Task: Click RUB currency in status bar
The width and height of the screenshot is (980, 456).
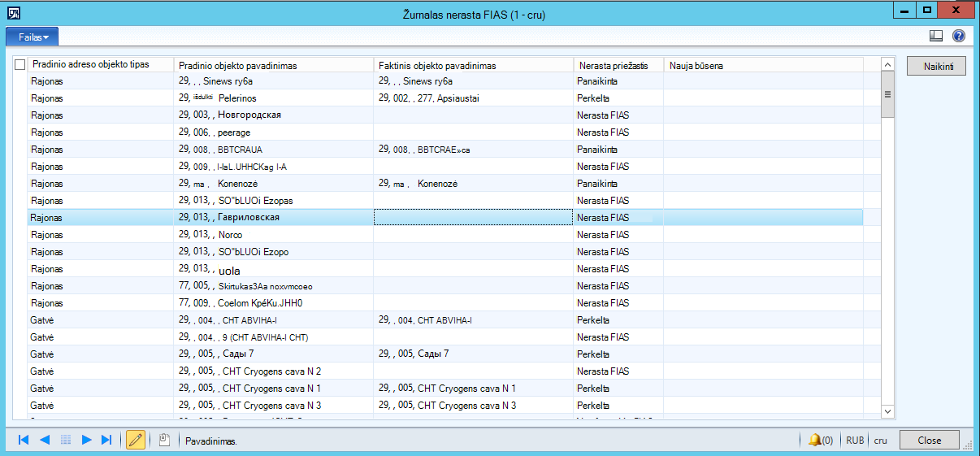Action: [x=855, y=441]
